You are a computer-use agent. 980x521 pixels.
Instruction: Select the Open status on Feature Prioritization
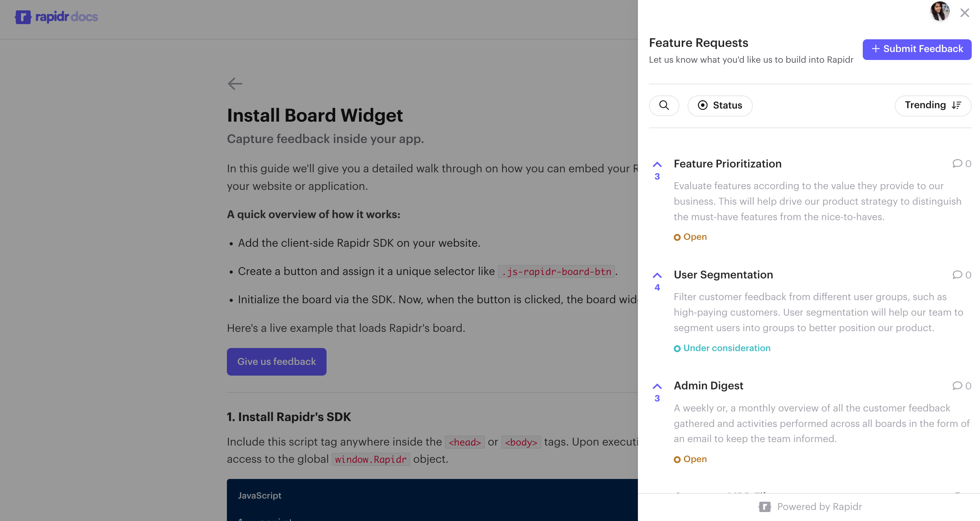point(690,236)
